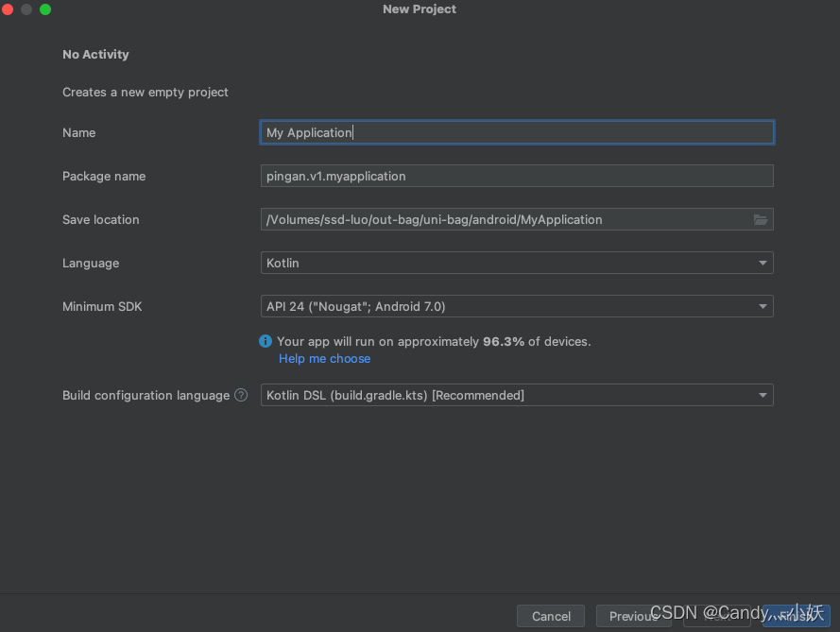Click the Build configuration dropdown arrow

coord(763,395)
